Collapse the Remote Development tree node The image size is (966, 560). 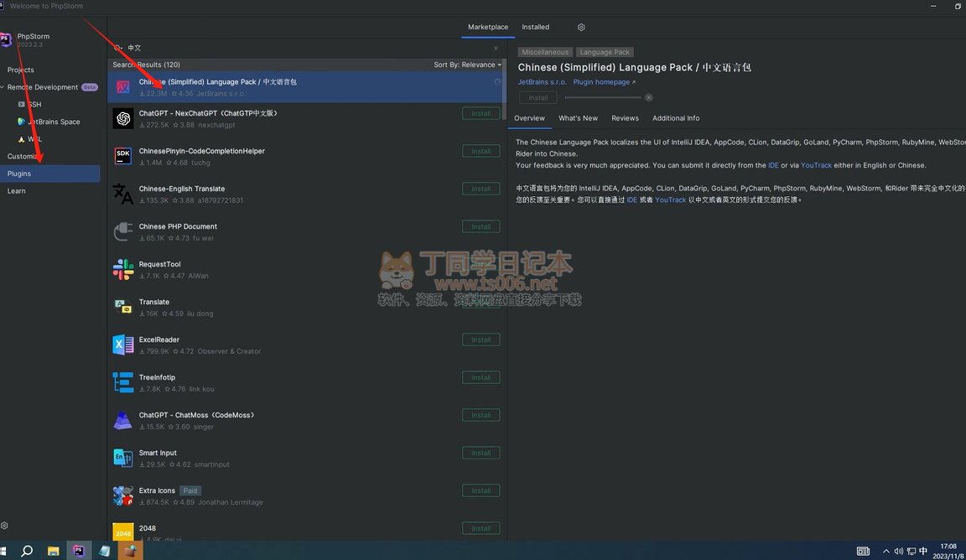click(3, 87)
